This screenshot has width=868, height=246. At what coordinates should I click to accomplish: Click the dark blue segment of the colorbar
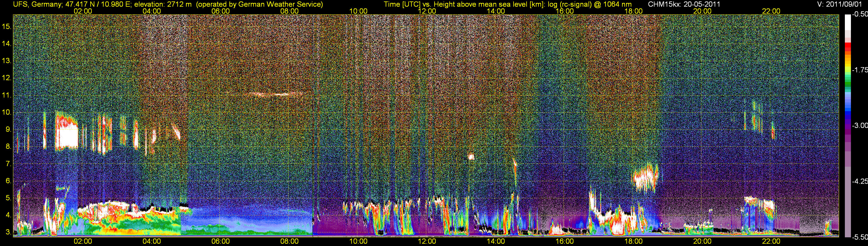pos(848,116)
